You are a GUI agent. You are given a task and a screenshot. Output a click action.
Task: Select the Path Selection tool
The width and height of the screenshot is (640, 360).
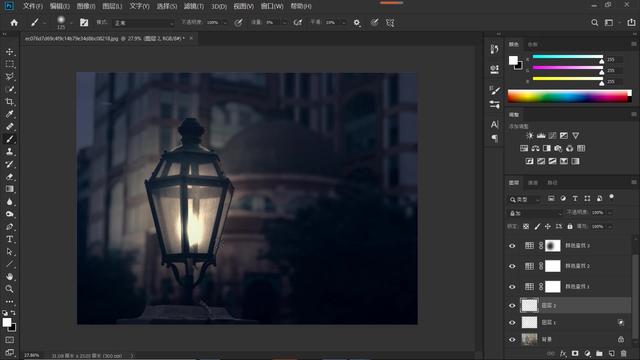click(9, 252)
